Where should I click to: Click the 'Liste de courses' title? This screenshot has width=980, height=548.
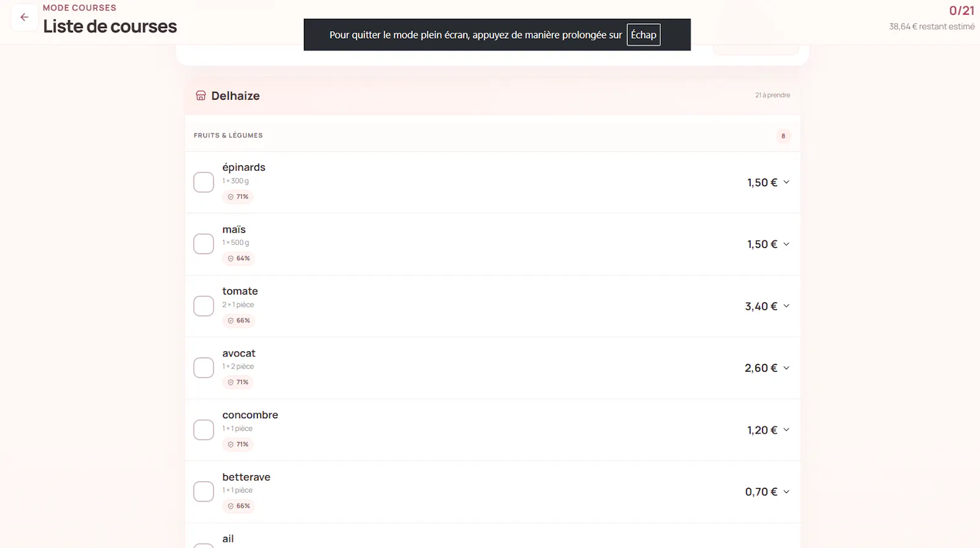(x=110, y=26)
